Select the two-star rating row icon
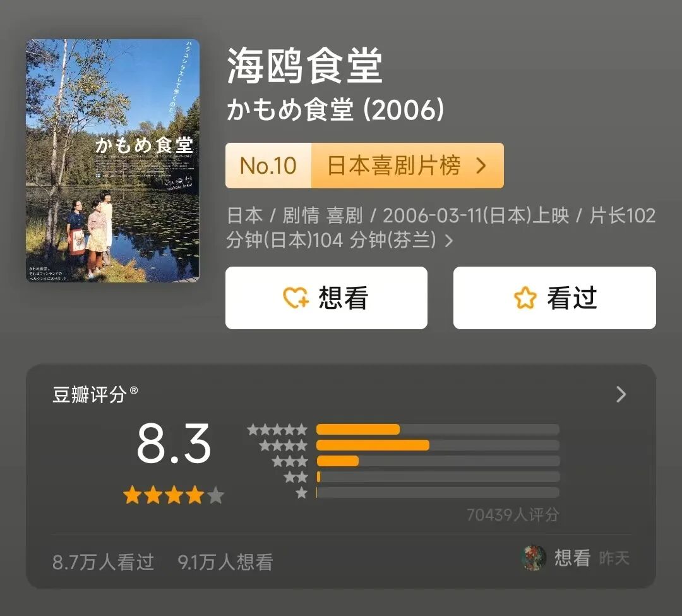The width and height of the screenshot is (682, 616). (296, 477)
